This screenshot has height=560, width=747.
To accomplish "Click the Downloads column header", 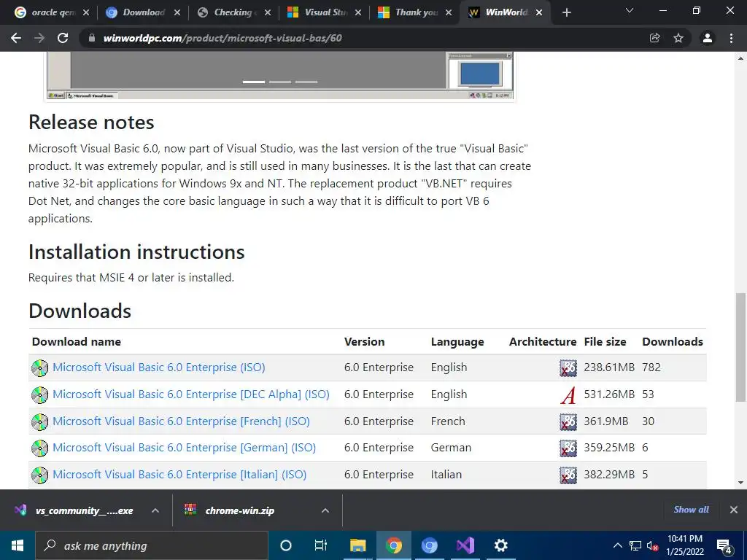I will 672,342.
